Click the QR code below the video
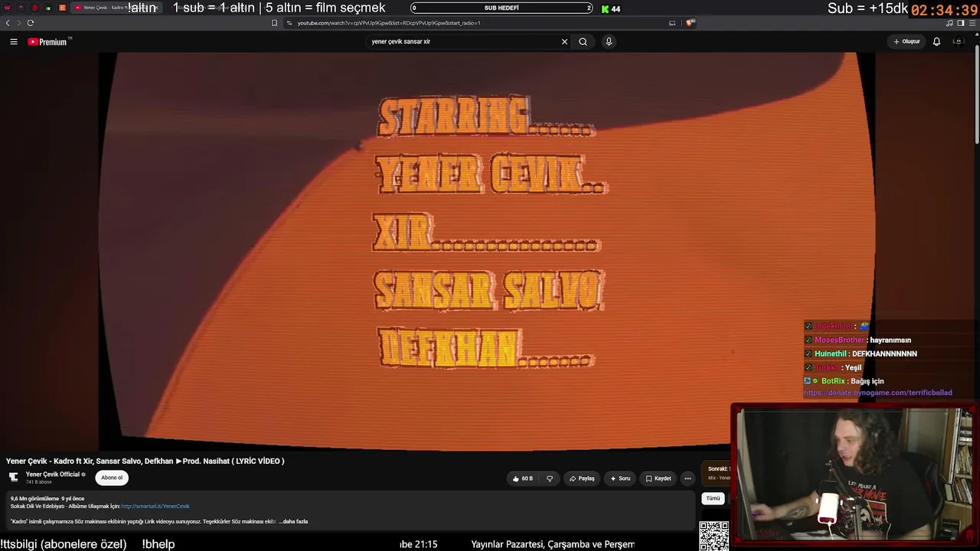 (x=714, y=536)
